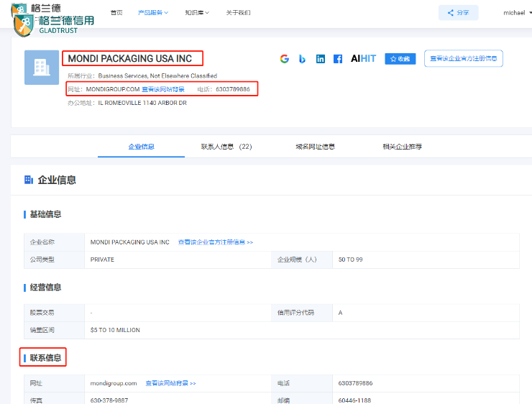Go to 首页 in top navigation
This screenshot has height=404, width=532.
coord(116,12)
